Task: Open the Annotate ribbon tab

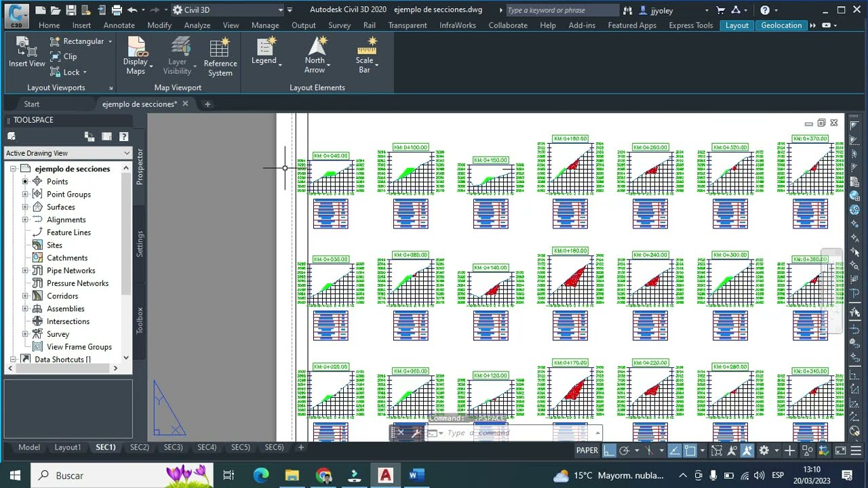Action: pos(119,25)
